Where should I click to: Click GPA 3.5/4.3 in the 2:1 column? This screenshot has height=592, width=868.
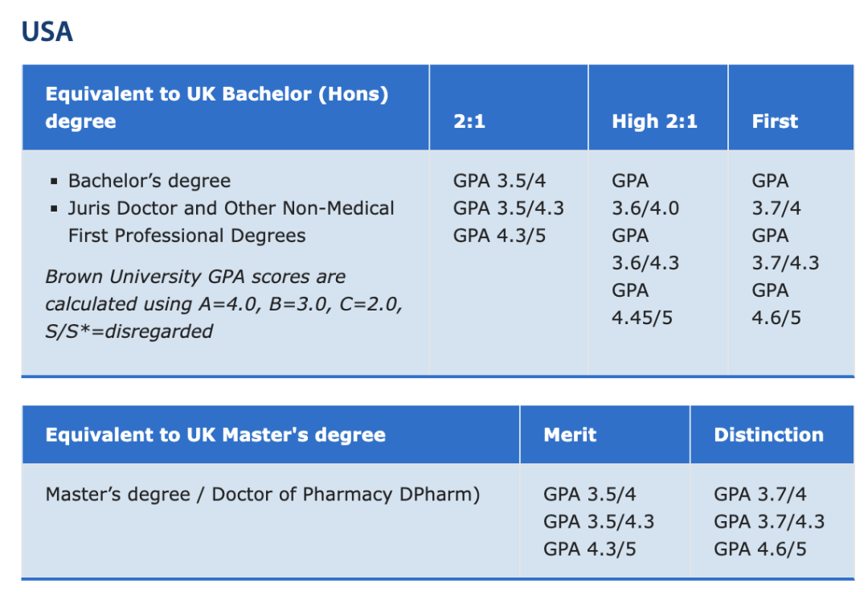[509, 208]
